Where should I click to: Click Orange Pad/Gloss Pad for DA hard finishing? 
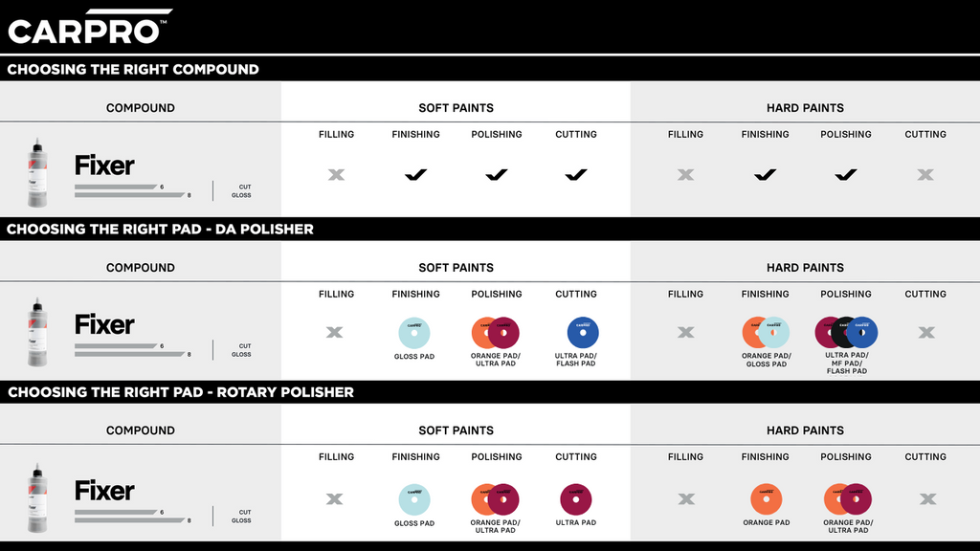766,332
